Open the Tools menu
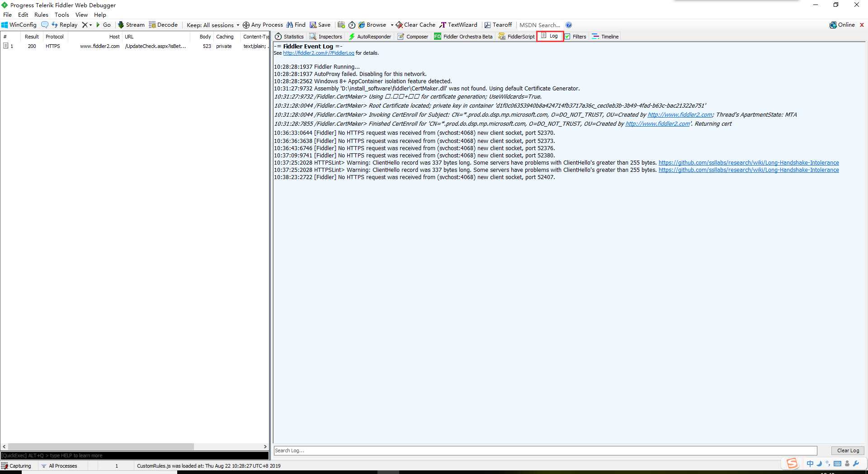868x474 pixels. pos(62,14)
